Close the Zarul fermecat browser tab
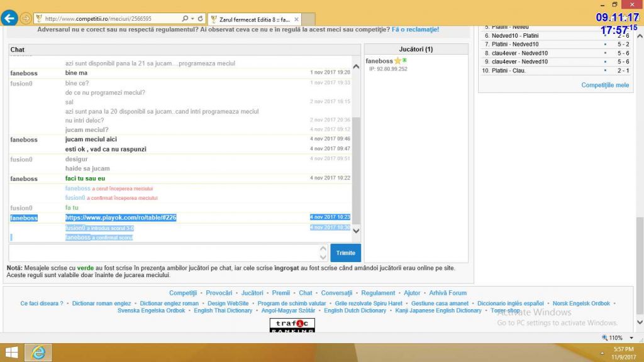The width and height of the screenshot is (644, 362). 297,19
